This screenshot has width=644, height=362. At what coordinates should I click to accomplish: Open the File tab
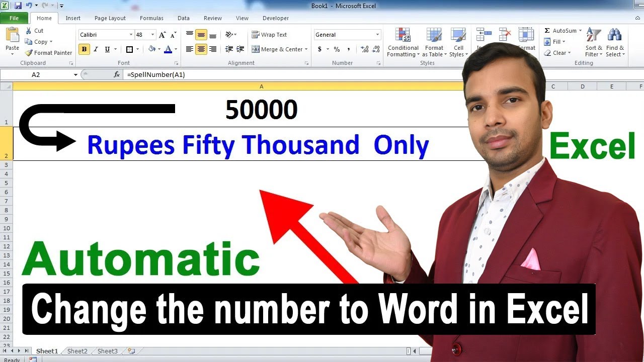coord(14,18)
